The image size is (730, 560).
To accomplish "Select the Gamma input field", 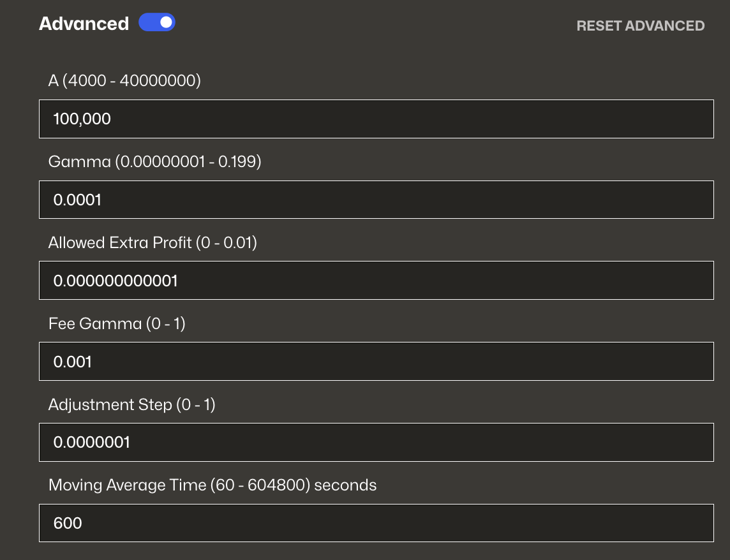I will [x=376, y=200].
